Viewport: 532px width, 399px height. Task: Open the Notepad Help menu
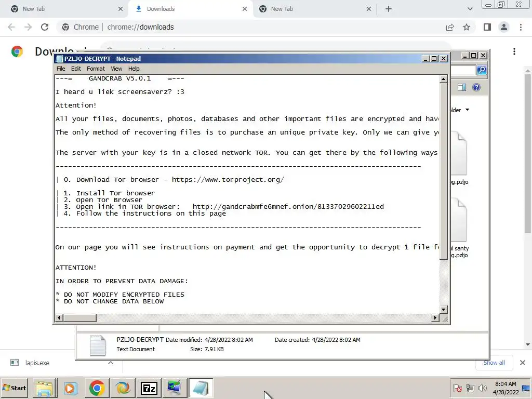(134, 69)
